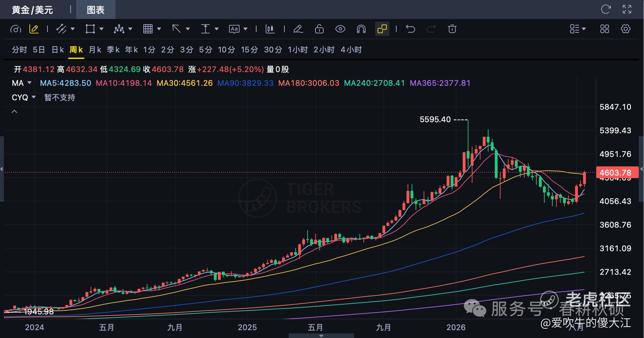Toggle drawings visibility eye icon
Image resolution: width=644 pixels, height=338 pixels.
[340, 29]
